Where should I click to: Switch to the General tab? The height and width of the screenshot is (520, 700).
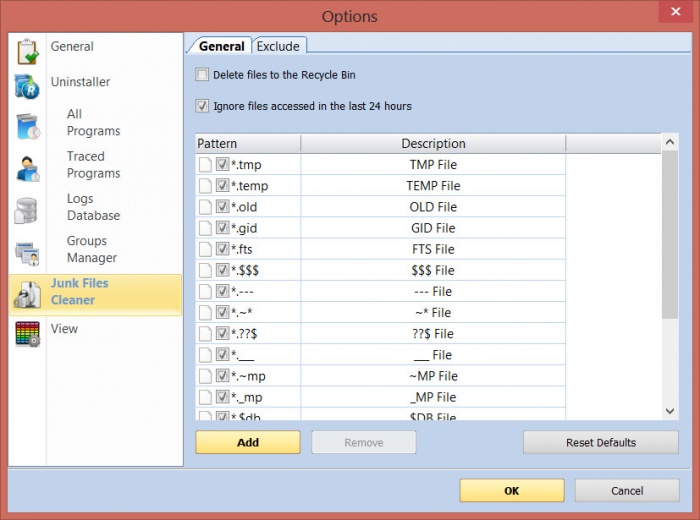coord(221,46)
